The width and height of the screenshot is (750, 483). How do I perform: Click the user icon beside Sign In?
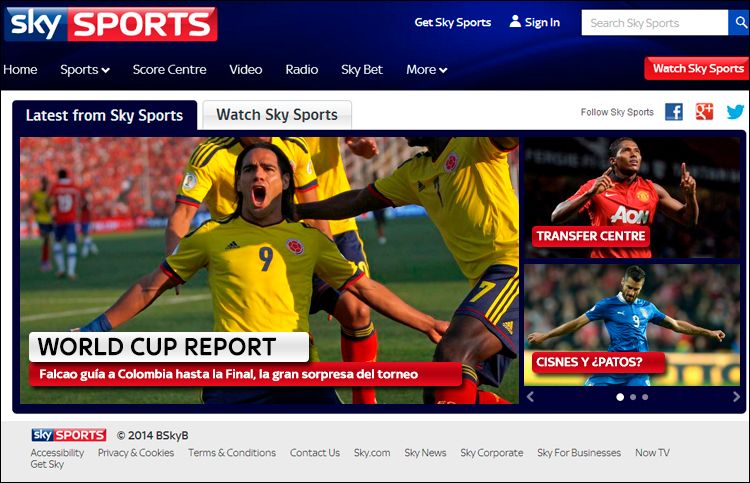click(x=515, y=22)
